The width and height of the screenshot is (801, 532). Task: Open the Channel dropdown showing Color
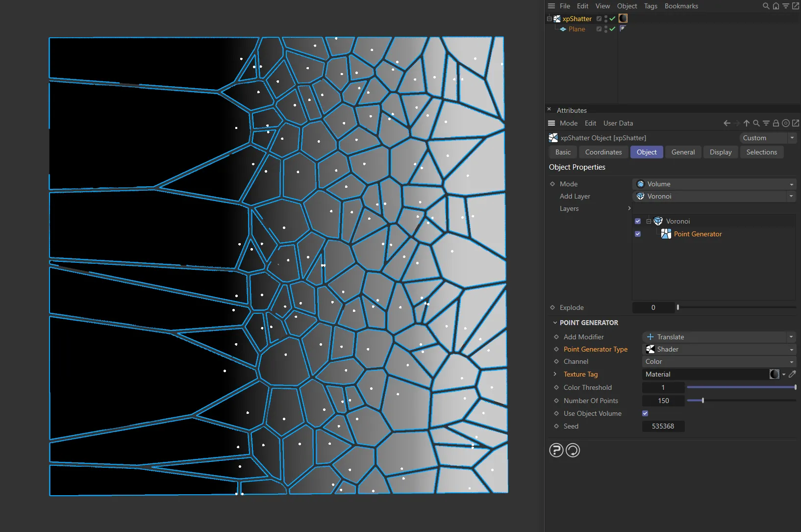coord(719,361)
